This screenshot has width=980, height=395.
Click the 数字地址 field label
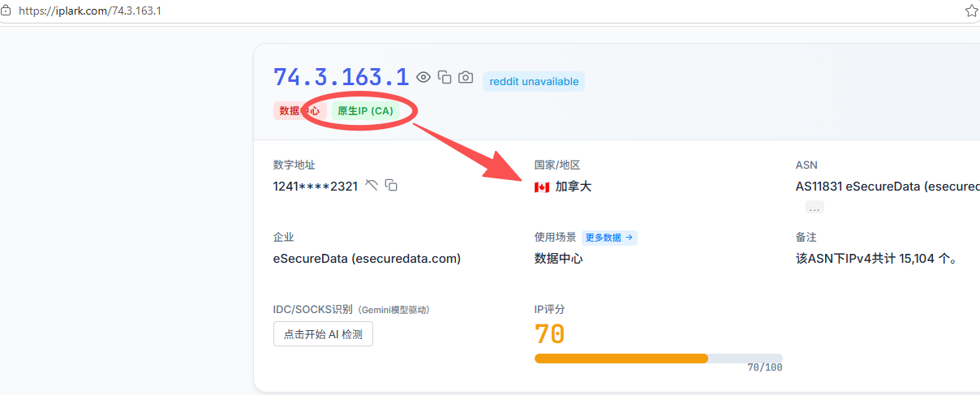294,165
